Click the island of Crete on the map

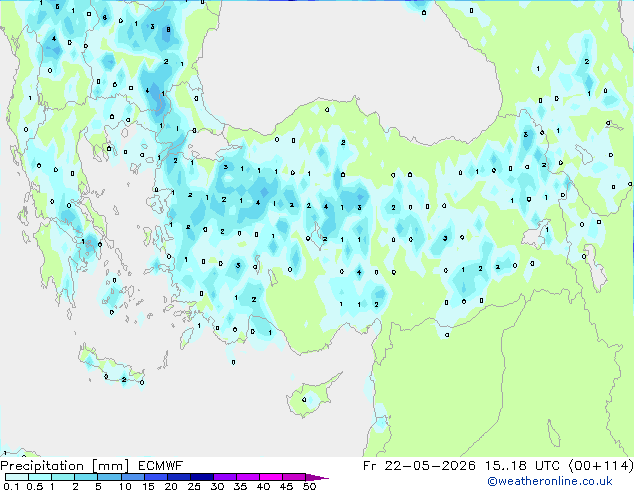[x=111, y=369]
